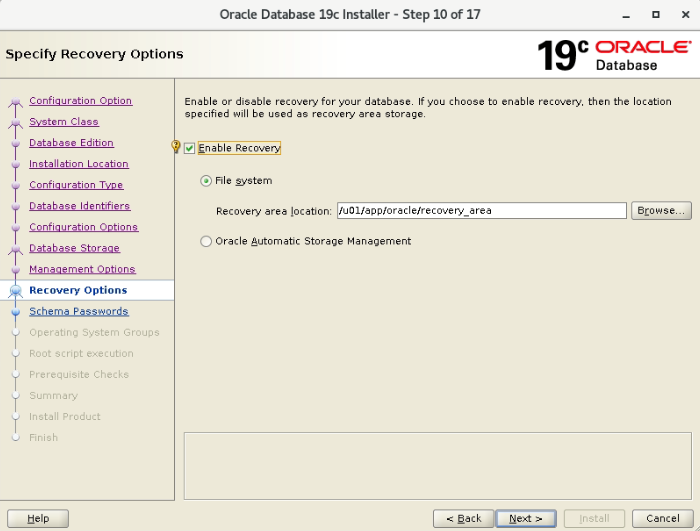The image size is (700, 531).
Task: Click the empty message area at the bottom
Action: [438, 466]
